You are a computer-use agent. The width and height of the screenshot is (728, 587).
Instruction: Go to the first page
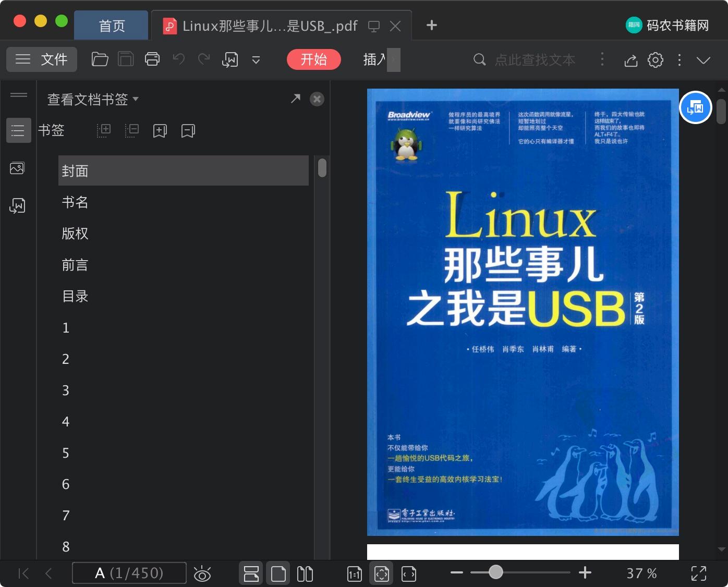pyautogui.click(x=23, y=573)
